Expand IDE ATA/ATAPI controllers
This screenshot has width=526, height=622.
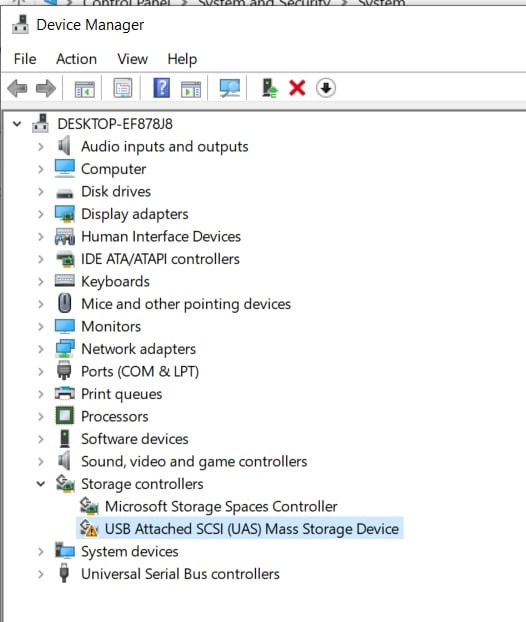coord(40,259)
